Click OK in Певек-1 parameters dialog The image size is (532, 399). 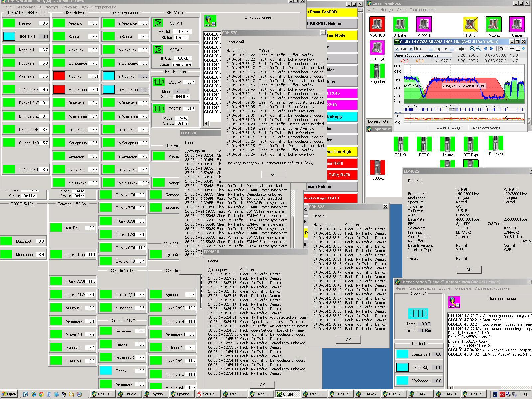[469, 270]
